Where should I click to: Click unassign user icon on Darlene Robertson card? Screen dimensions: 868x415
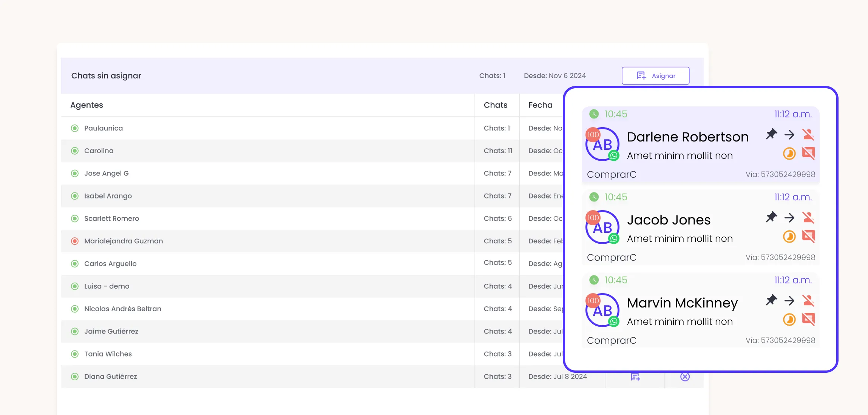808,135
